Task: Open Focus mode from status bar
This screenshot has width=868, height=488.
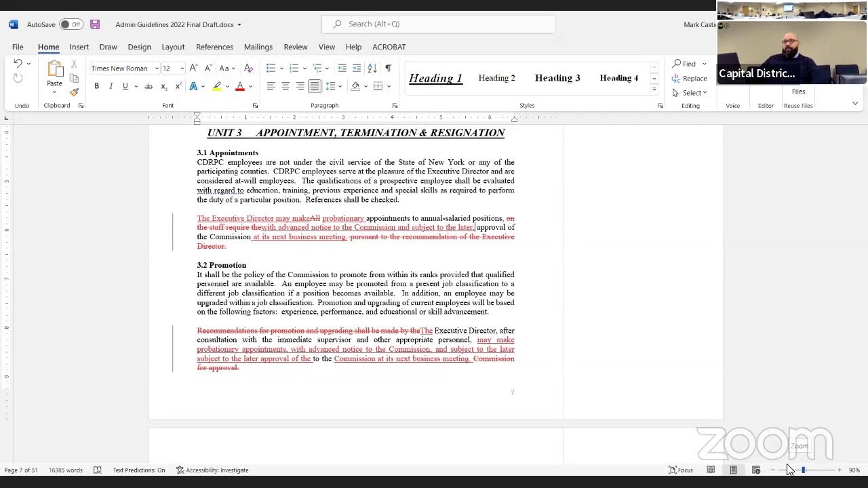Action: tap(681, 470)
